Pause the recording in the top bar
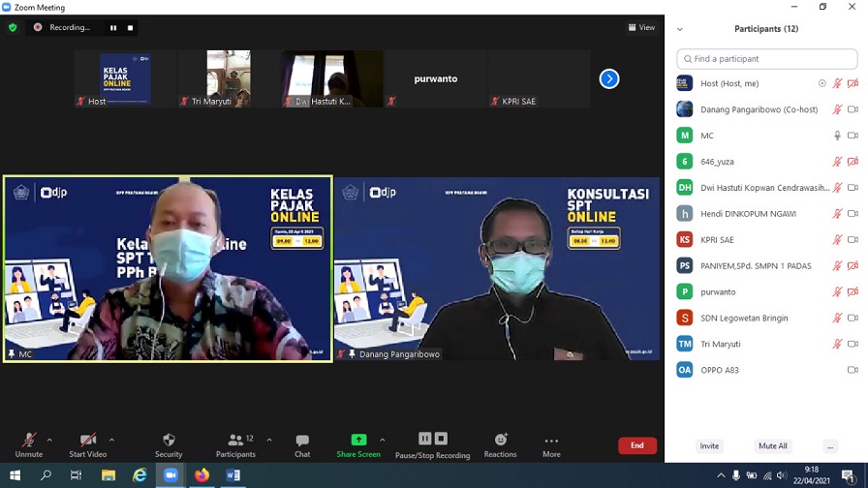Viewport: 868px width, 488px height. [113, 28]
